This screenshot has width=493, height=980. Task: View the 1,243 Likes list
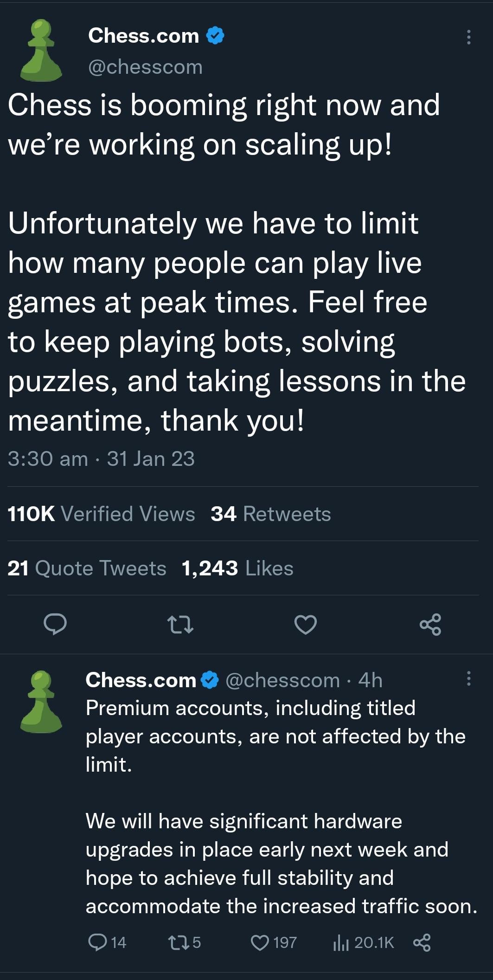(x=237, y=568)
